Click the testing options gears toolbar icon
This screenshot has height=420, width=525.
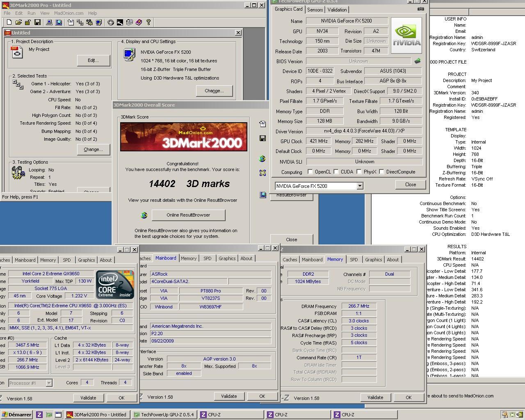pos(89,22)
